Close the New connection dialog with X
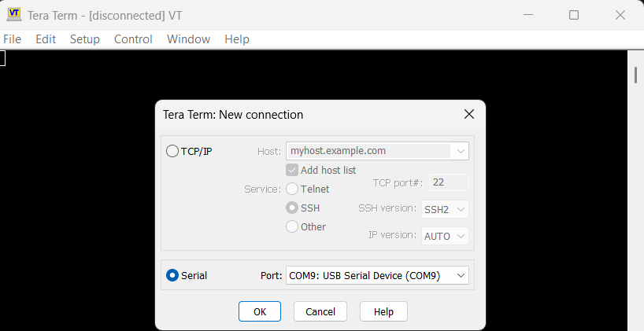The height and width of the screenshot is (331, 644). pyautogui.click(x=469, y=115)
